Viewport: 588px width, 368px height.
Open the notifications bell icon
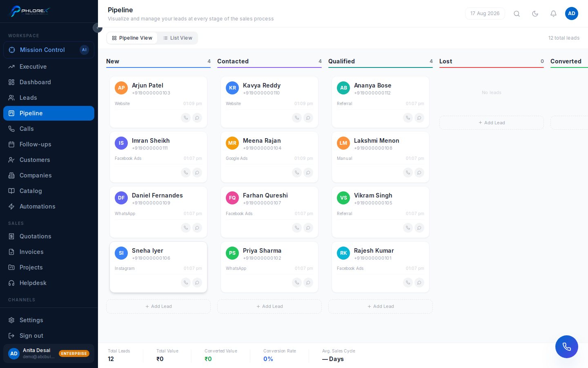coord(553,13)
